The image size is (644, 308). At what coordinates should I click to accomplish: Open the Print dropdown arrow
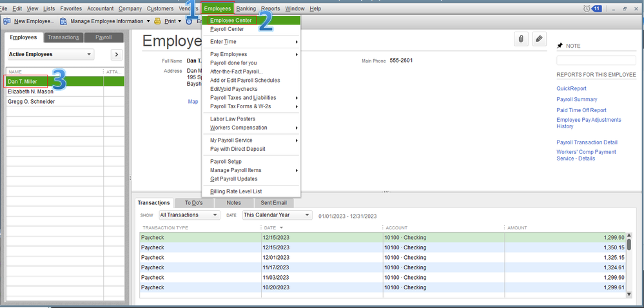pyautogui.click(x=179, y=21)
